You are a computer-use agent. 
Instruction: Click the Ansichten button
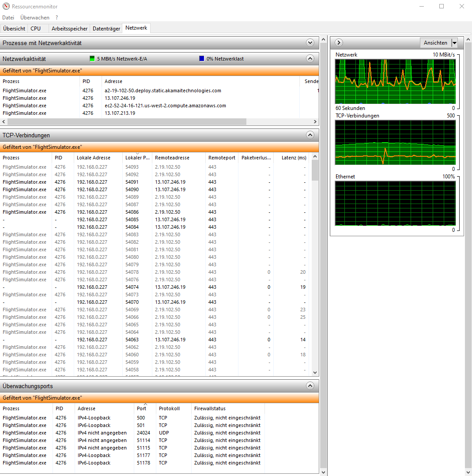tap(436, 42)
